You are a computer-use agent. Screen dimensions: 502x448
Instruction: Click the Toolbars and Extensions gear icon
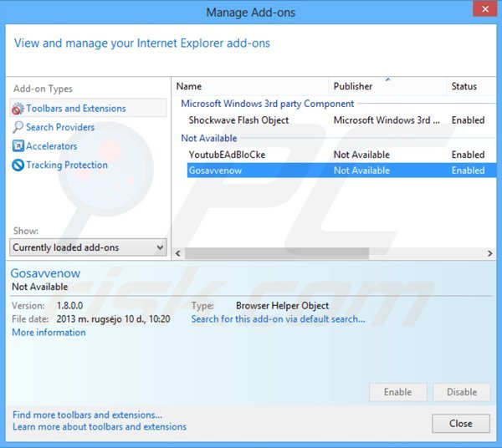(x=18, y=109)
